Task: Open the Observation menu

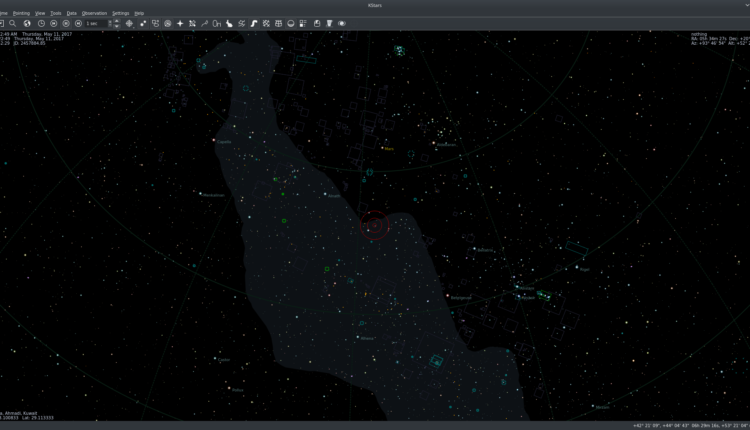Action: point(94,13)
